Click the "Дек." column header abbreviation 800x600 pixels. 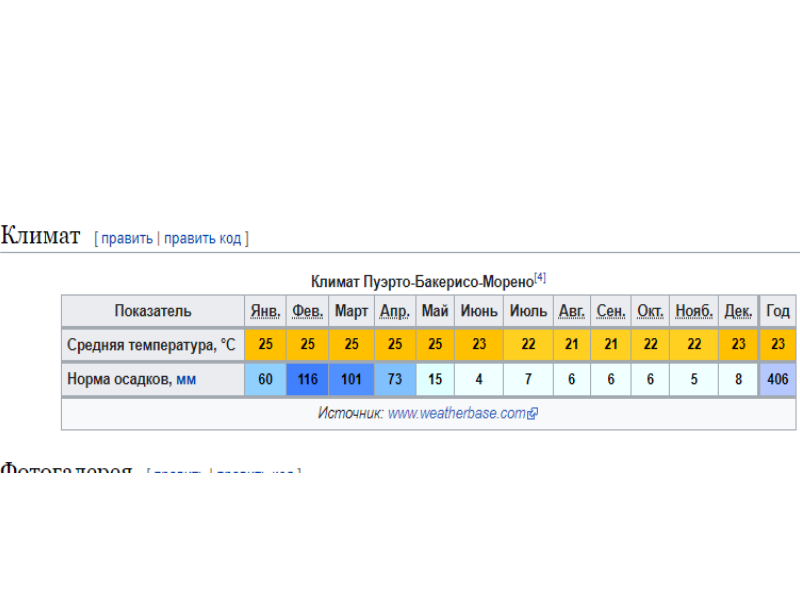(738, 311)
